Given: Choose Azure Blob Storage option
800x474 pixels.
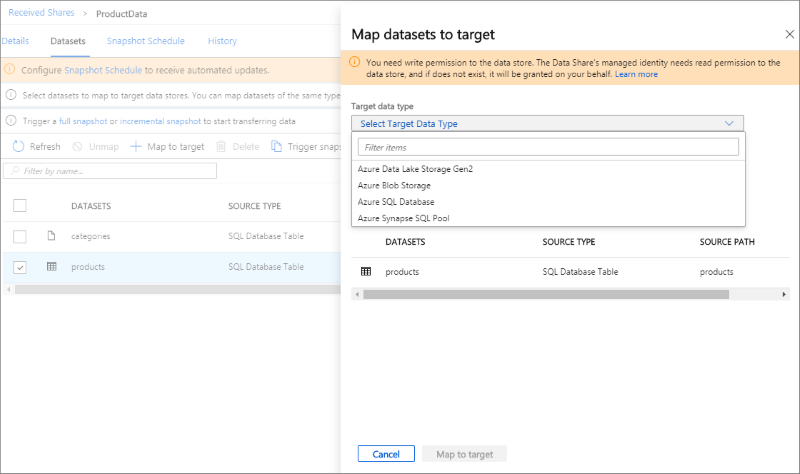Looking at the screenshot, I should (394, 185).
